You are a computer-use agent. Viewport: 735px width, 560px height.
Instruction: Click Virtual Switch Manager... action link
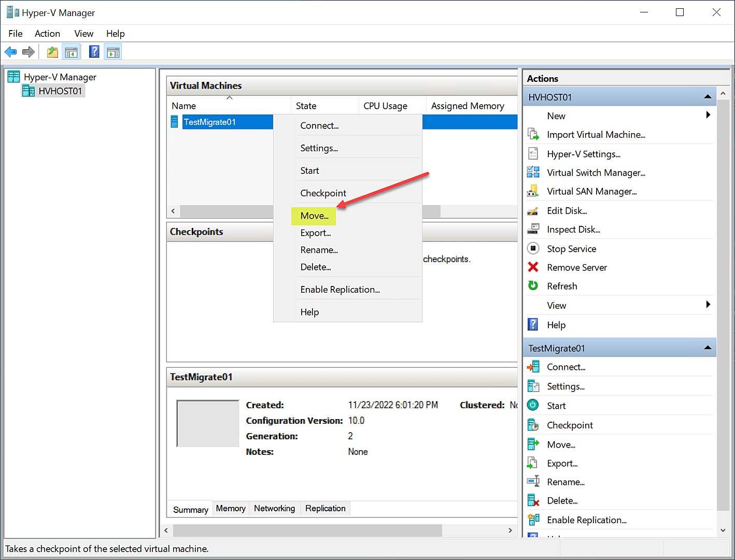(596, 173)
